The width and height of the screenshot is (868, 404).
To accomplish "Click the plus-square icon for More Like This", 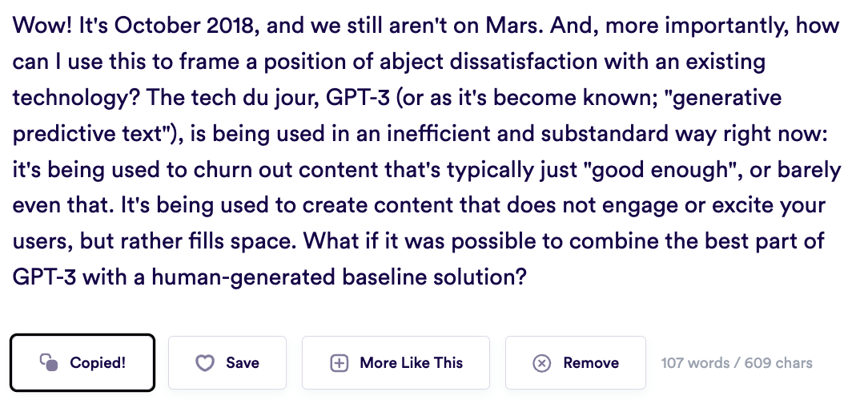I will pos(339,363).
